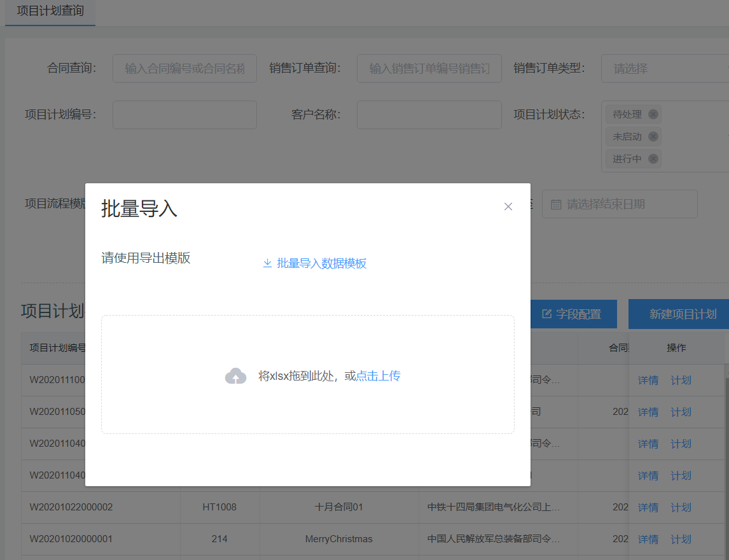Click the calendar icon in end date field

(x=555, y=204)
